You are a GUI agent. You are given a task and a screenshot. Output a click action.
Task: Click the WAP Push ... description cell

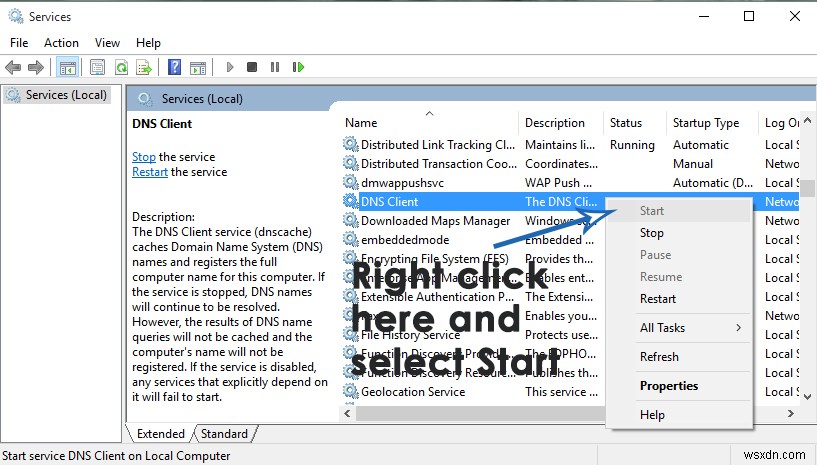(559, 183)
